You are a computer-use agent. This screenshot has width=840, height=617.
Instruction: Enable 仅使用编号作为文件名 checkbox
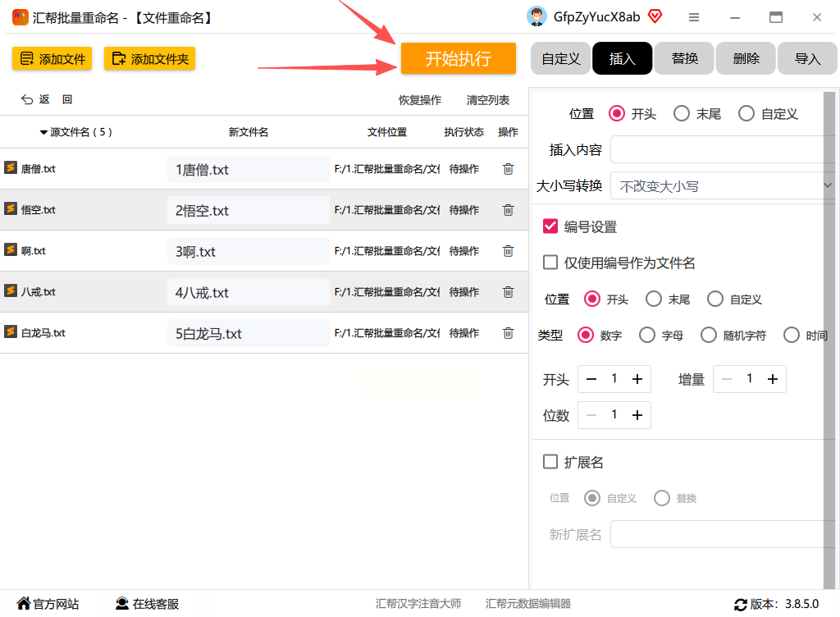[550, 263]
